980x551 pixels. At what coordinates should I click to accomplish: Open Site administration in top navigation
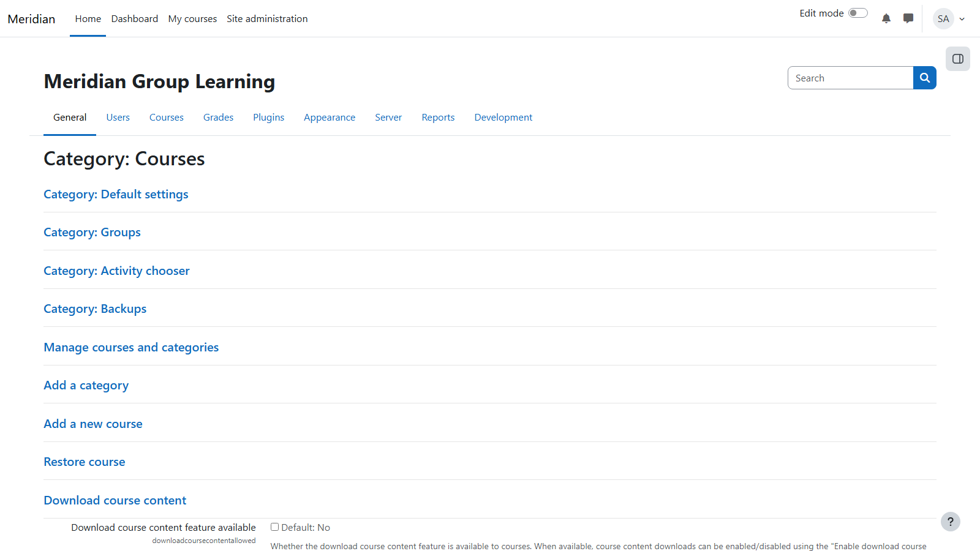click(267, 18)
